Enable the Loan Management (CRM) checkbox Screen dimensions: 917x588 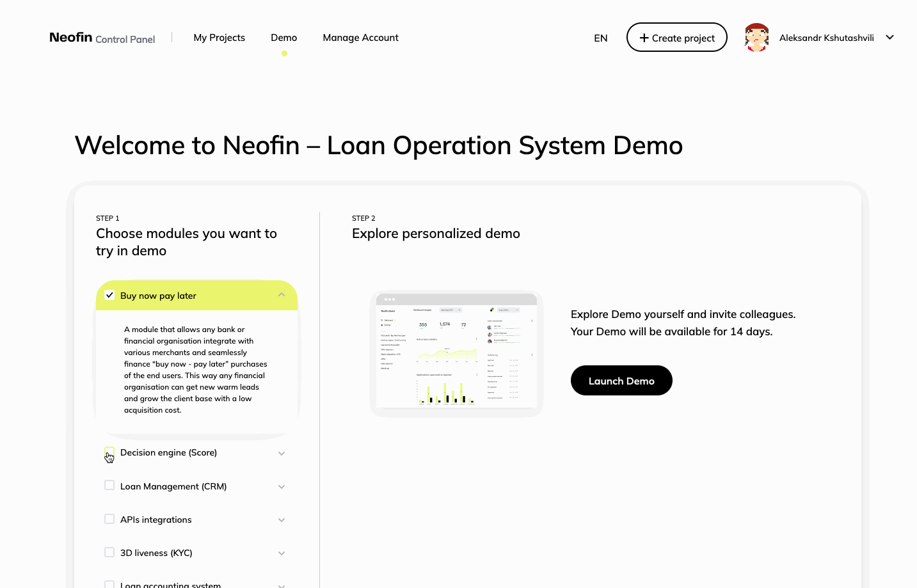(x=109, y=485)
